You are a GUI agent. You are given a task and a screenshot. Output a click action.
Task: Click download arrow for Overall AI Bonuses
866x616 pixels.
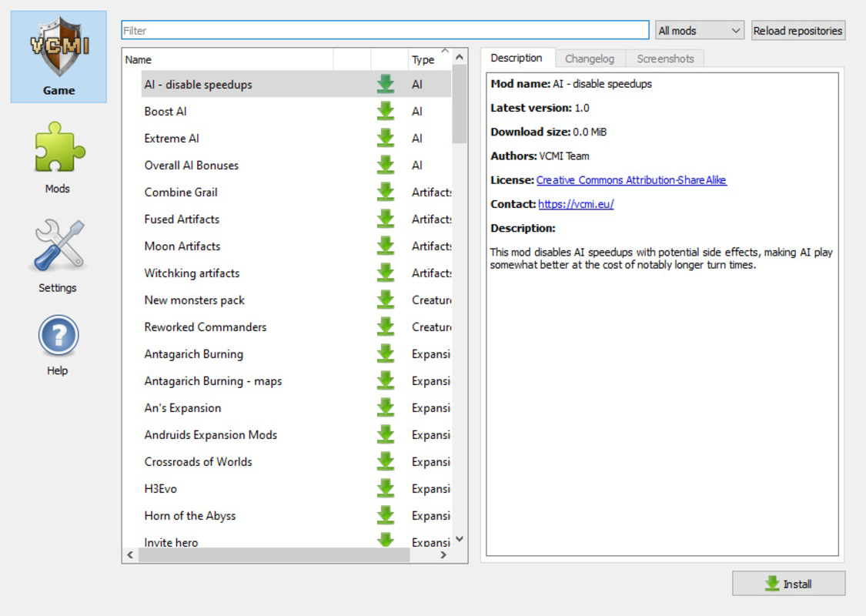(386, 165)
